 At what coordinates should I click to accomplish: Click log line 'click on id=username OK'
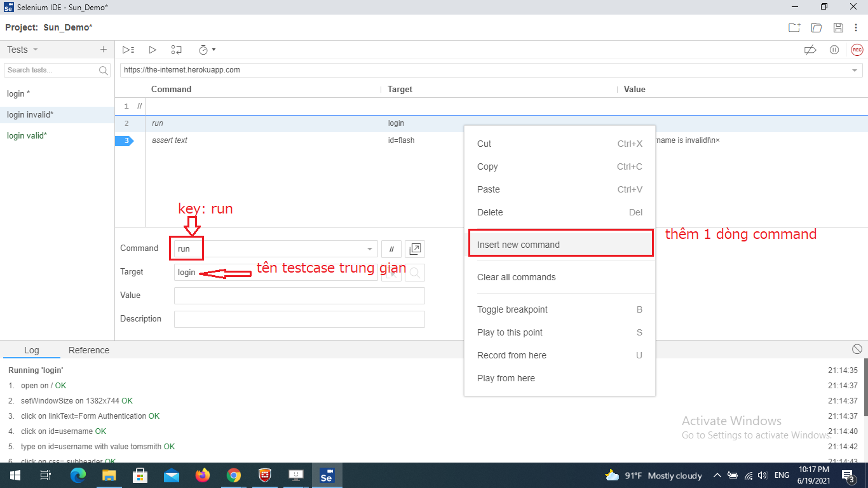(64, 431)
